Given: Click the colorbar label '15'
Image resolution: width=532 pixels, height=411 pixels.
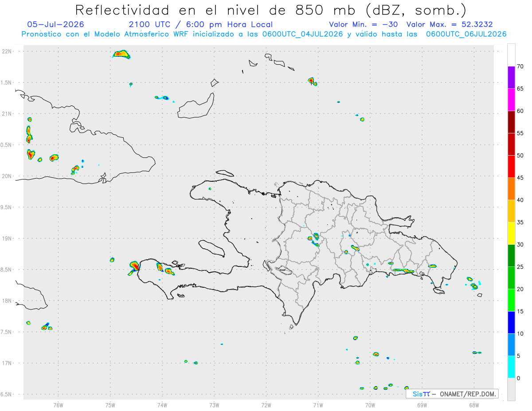Looking at the screenshot, I should point(520,311).
